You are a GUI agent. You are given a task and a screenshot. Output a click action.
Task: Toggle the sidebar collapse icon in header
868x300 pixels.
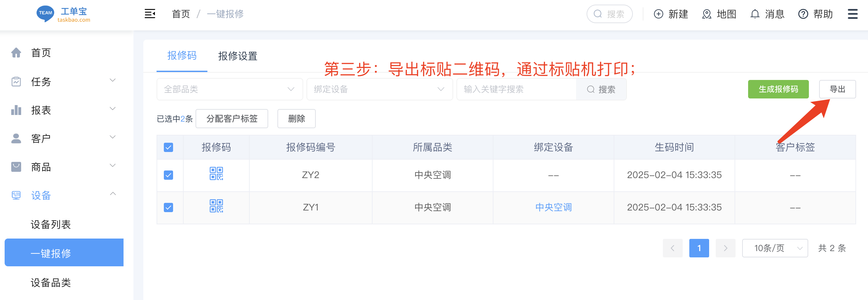(x=150, y=14)
